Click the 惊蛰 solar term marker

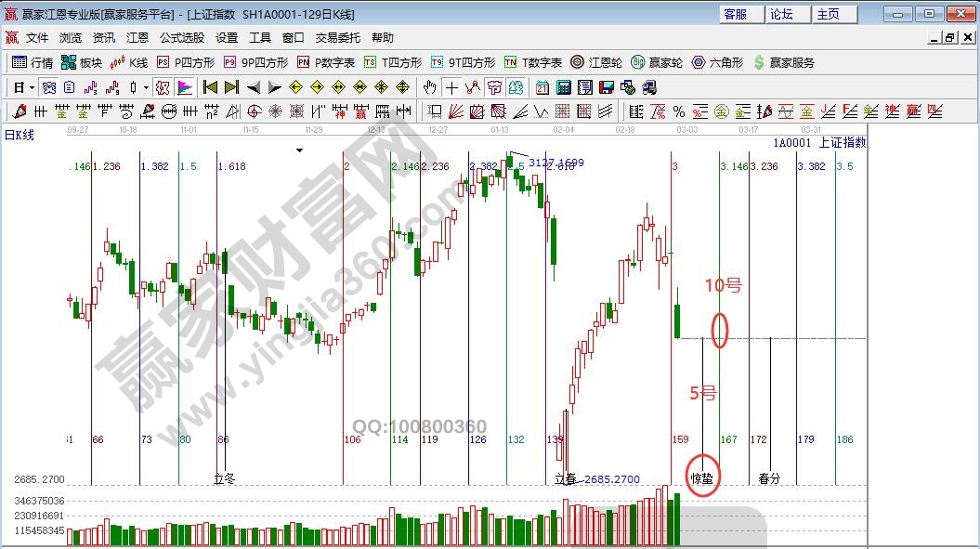(702, 479)
